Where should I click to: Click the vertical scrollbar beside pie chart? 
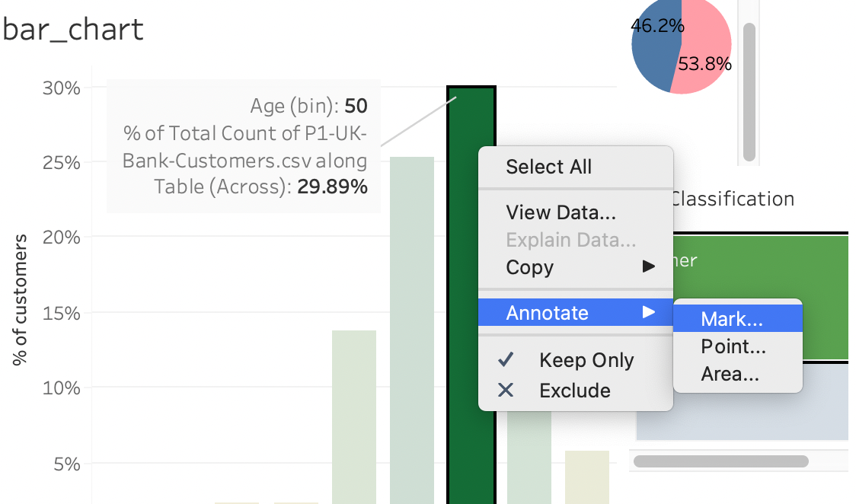(x=749, y=91)
